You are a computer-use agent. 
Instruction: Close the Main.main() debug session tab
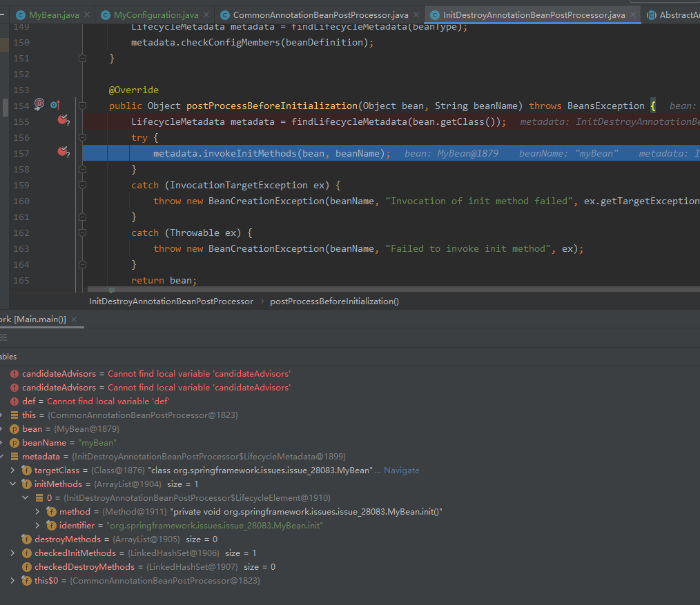74,319
